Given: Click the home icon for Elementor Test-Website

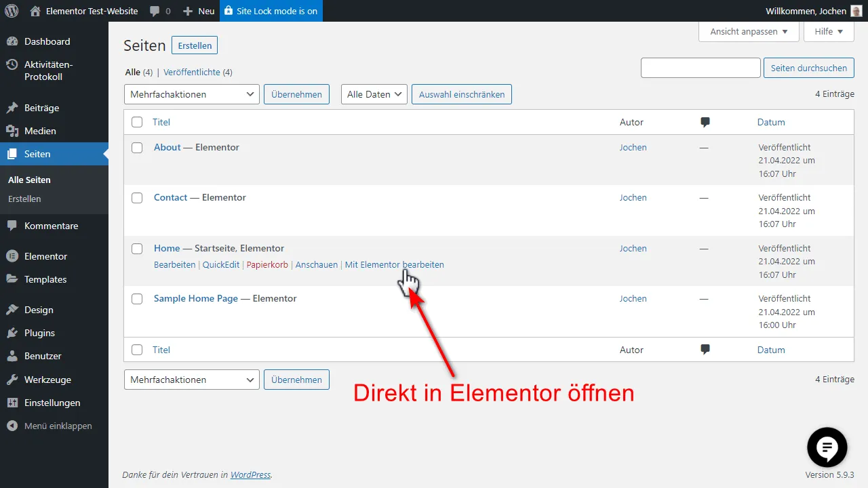Looking at the screenshot, I should tap(35, 11).
